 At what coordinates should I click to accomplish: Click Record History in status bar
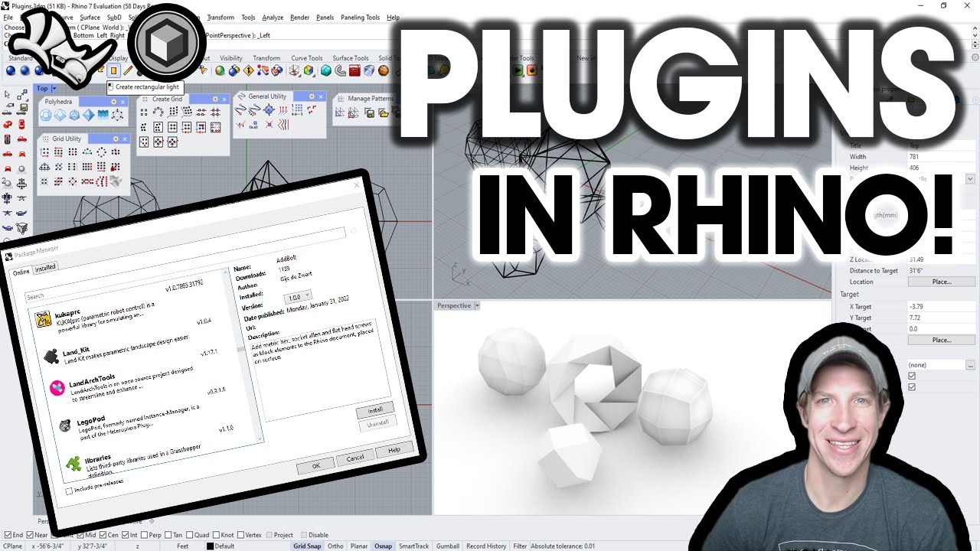coord(486,546)
